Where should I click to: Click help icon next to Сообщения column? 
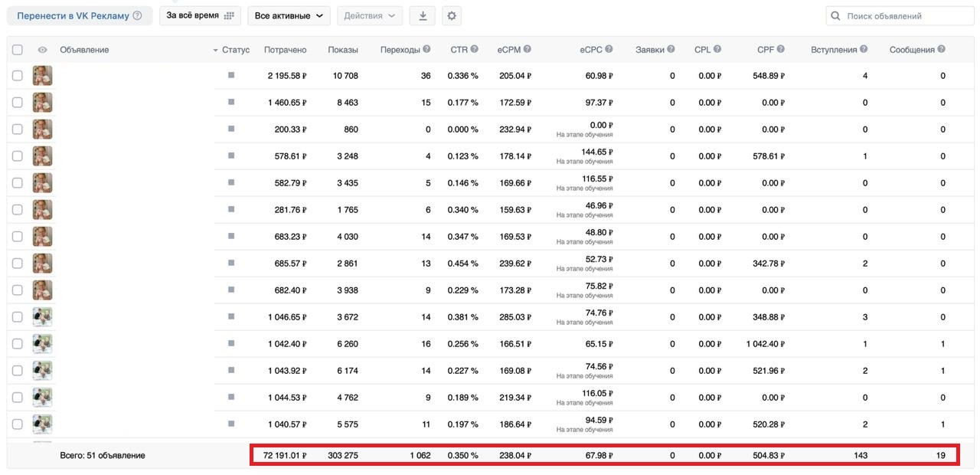[942, 49]
